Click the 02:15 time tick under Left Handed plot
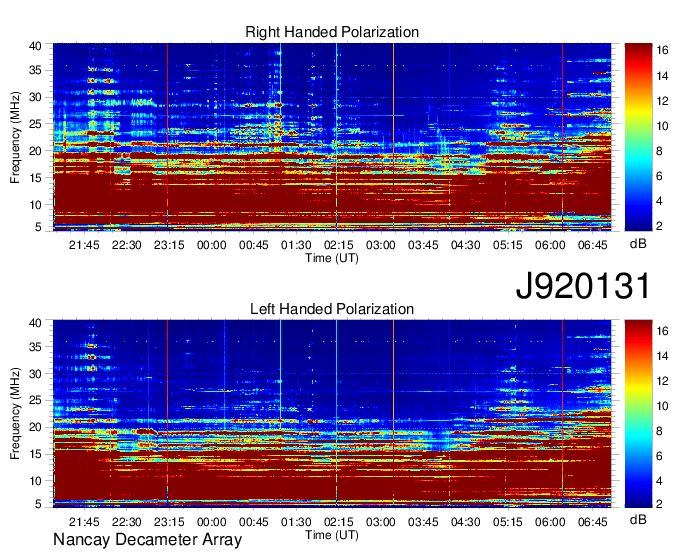This screenshot has width=680, height=552. (339, 522)
